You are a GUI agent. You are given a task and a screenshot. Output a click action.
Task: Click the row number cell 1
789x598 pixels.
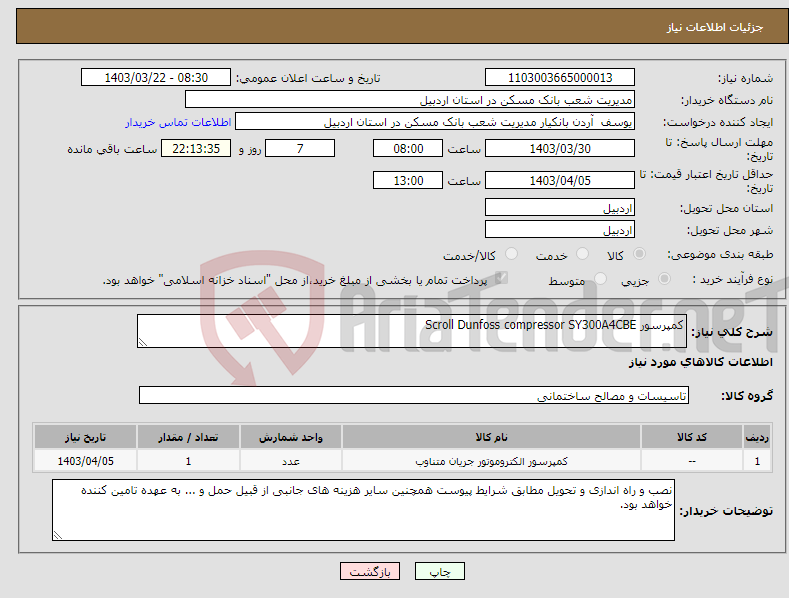tap(757, 461)
